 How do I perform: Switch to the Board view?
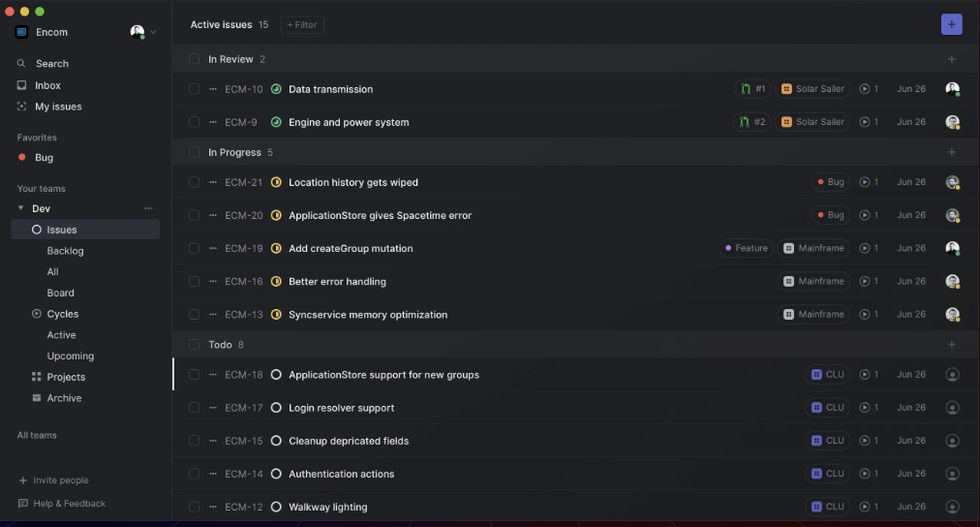pyautogui.click(x=60, y=293)
